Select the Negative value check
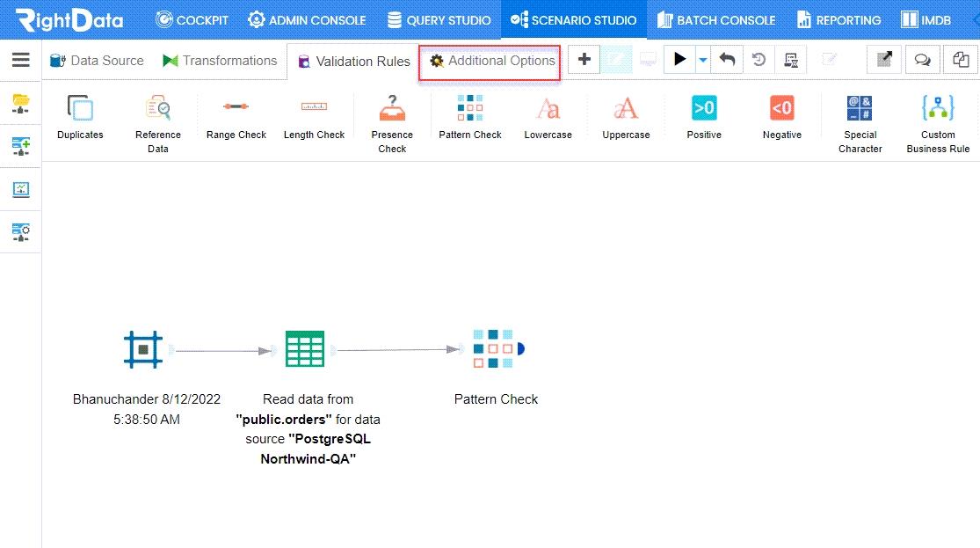Viewport: 980px width, 548px height. 781,117
